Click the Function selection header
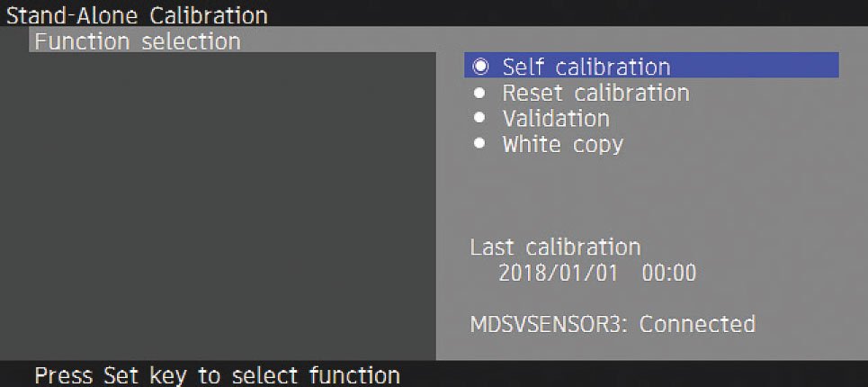 tap(138, 41)
